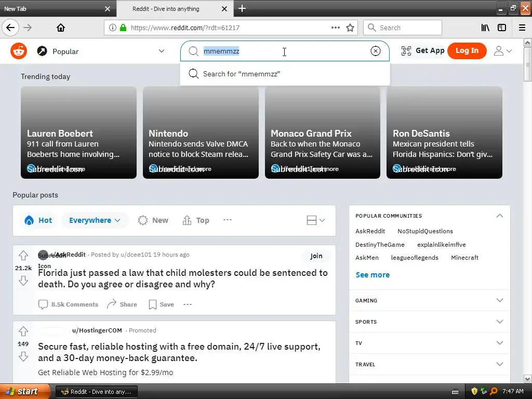Open the Minecraft community link
This screenshot has width=532, height=399.
click(464, 258)
